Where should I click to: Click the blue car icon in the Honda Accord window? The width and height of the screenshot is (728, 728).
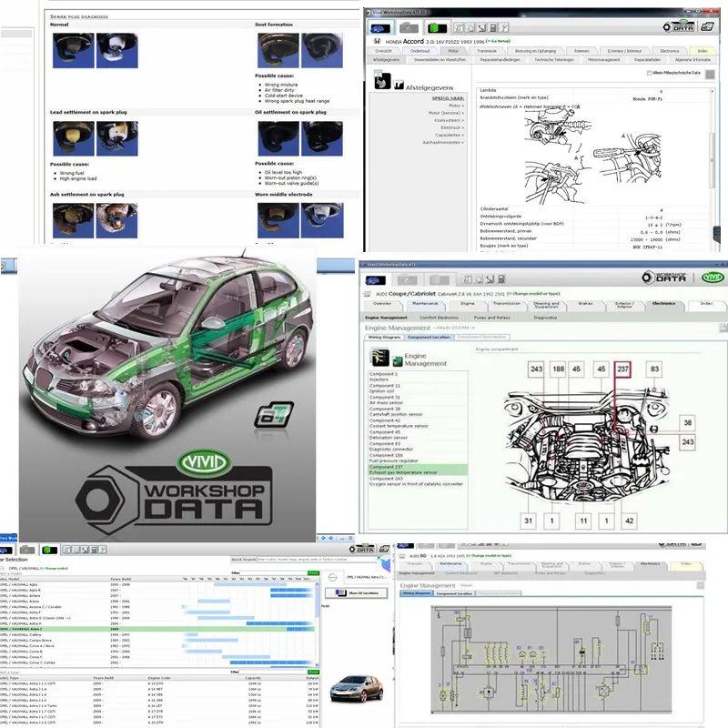(380, 28)
